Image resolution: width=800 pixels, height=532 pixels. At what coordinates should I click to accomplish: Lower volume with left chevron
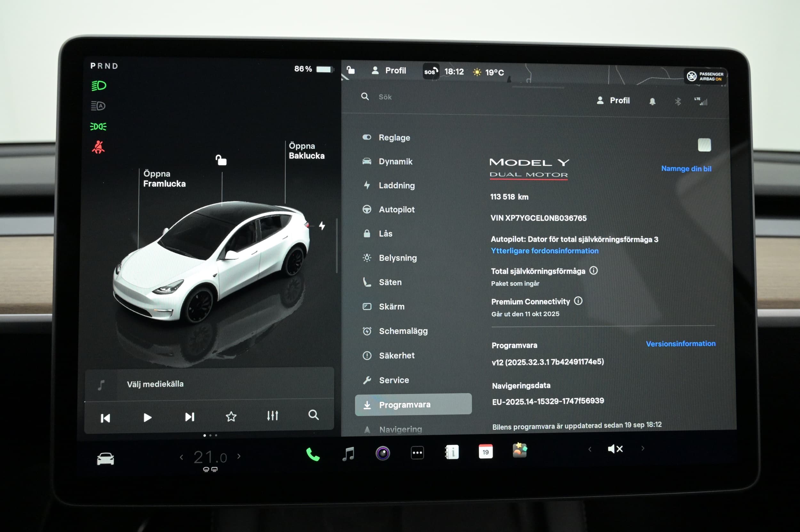[590, 449]
